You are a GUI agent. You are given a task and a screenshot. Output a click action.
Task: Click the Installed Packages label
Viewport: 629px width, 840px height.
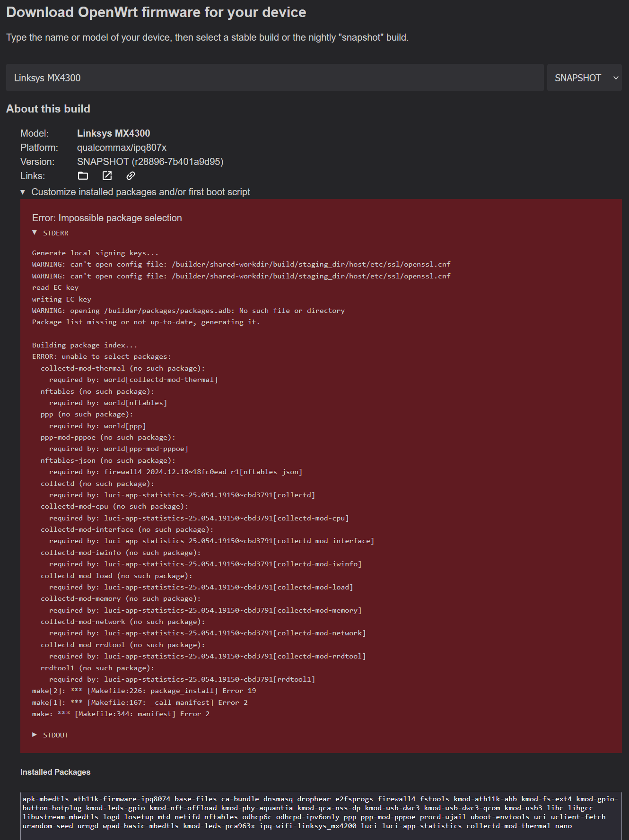click(x=55, y=772)
